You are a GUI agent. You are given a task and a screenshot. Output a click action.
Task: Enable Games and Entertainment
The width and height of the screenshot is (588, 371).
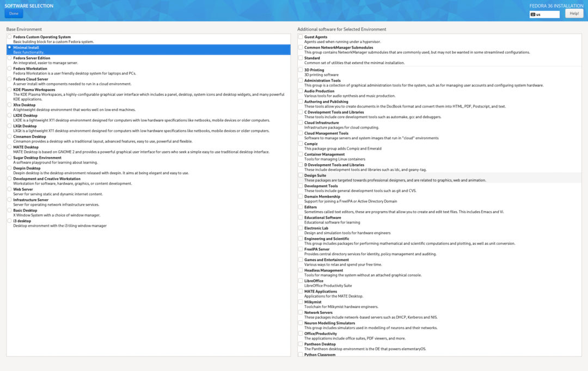click(301, 259)
